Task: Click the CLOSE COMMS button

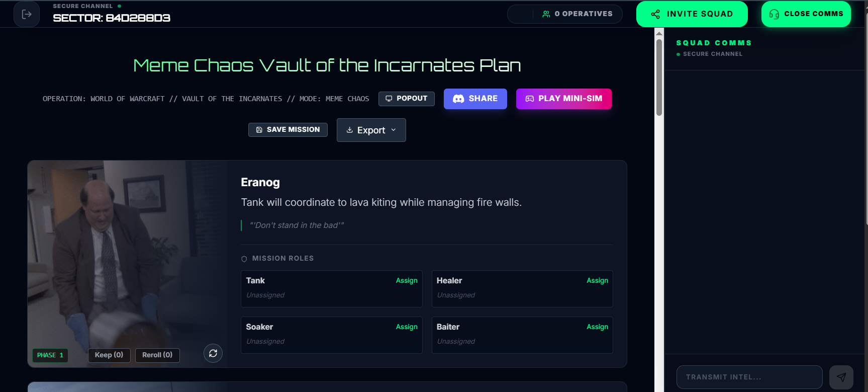Action: coord(806,14)
